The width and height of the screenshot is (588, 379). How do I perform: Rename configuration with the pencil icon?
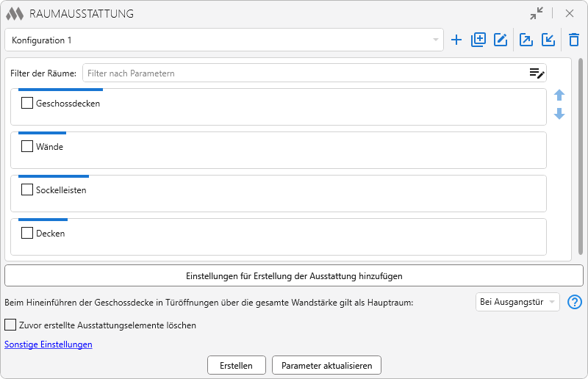click(x=501, y=40)
